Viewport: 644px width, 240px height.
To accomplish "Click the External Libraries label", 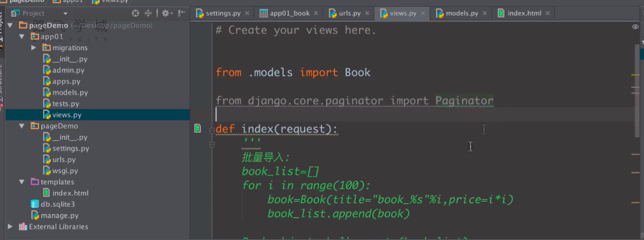I will [x=58, y=226].
